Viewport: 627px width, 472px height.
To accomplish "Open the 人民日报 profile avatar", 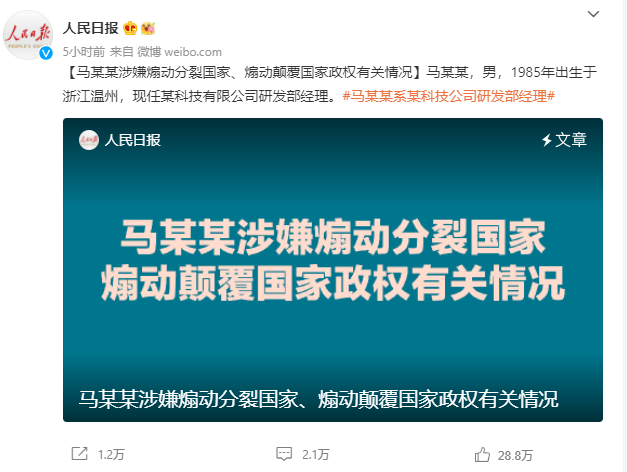I will pos(28,35).
